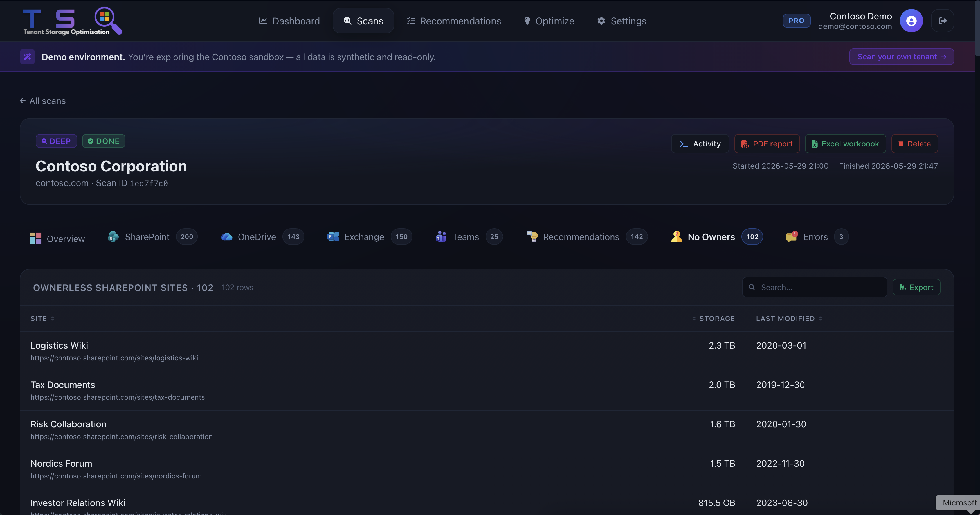Open the risk-collaboration site URL

121,437
